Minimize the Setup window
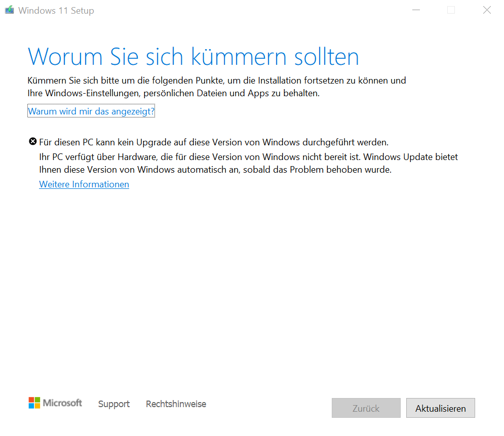Image resolution: width=504 pixels, height=436 pixels. 416,10
